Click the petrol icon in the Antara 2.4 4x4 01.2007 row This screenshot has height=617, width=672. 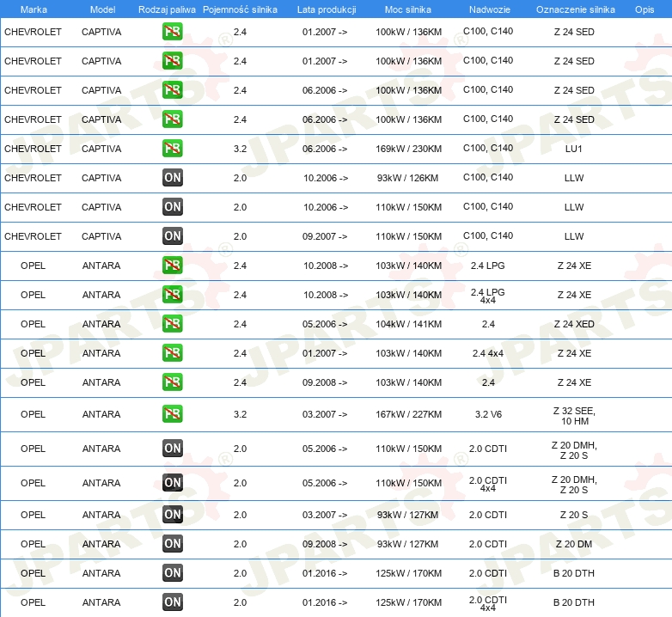click(173, 353)
